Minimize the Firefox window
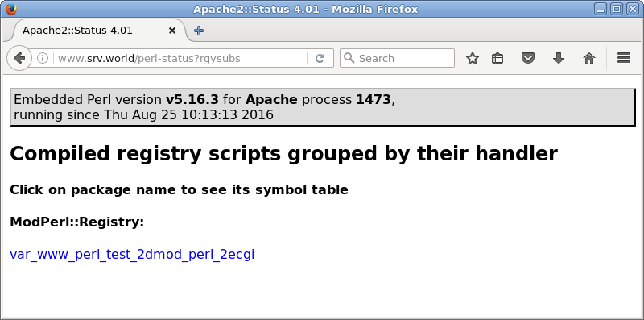644x320 pixels. click(x=601, y=9)
